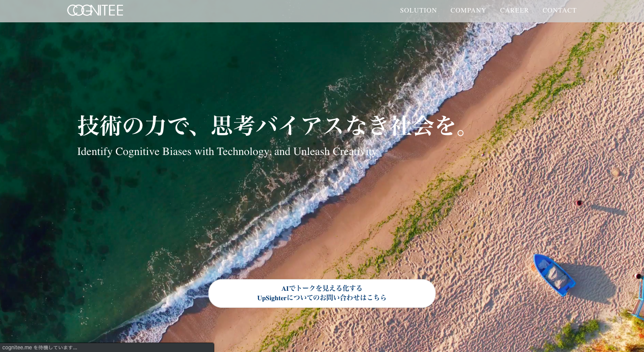Click the empty header area between logo and SOLUTION
The height and width of the screenshot is (352, 644).
tap(259, 10)
